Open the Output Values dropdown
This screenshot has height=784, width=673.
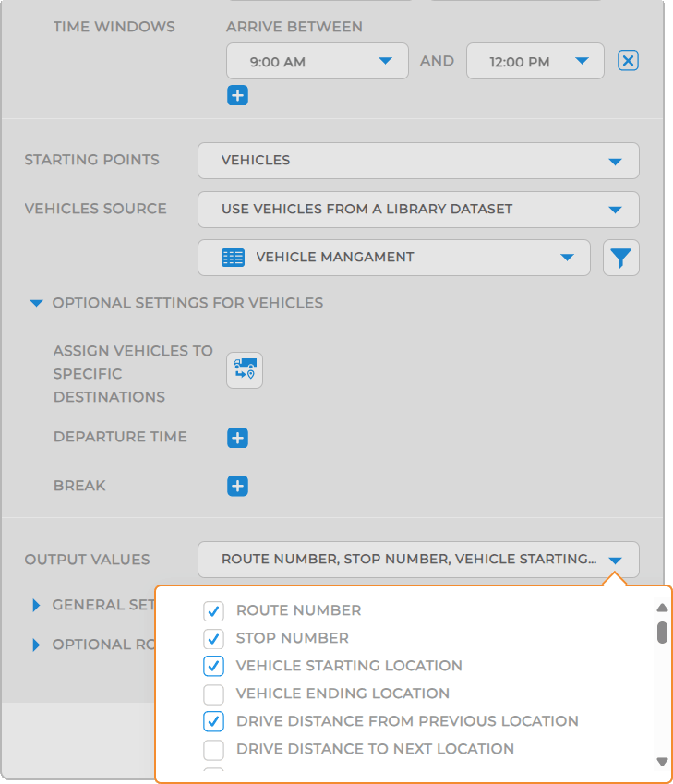418,560
